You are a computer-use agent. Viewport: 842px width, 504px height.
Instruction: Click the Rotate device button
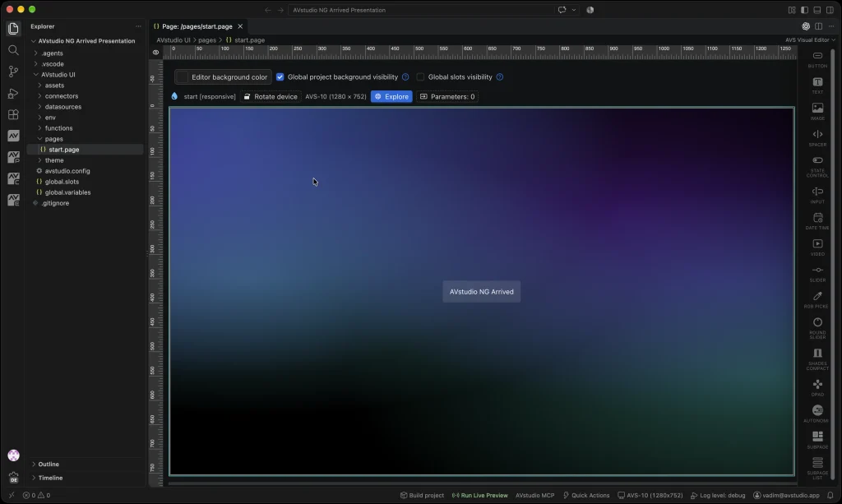point(270,97)
